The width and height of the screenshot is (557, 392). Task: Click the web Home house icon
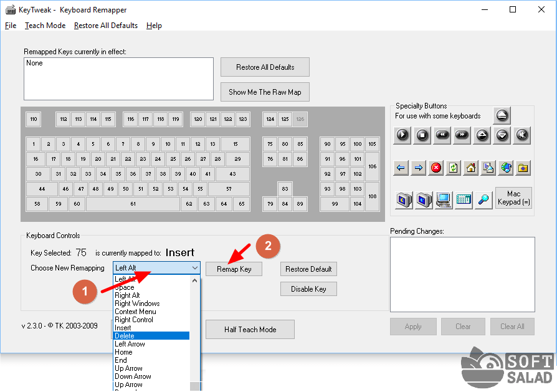[471, 168]
